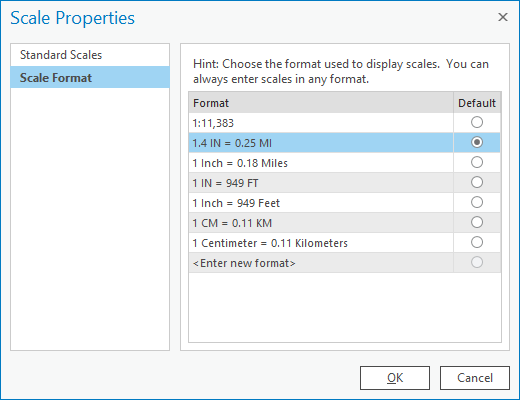Click the Default column header

click(477, 103)
